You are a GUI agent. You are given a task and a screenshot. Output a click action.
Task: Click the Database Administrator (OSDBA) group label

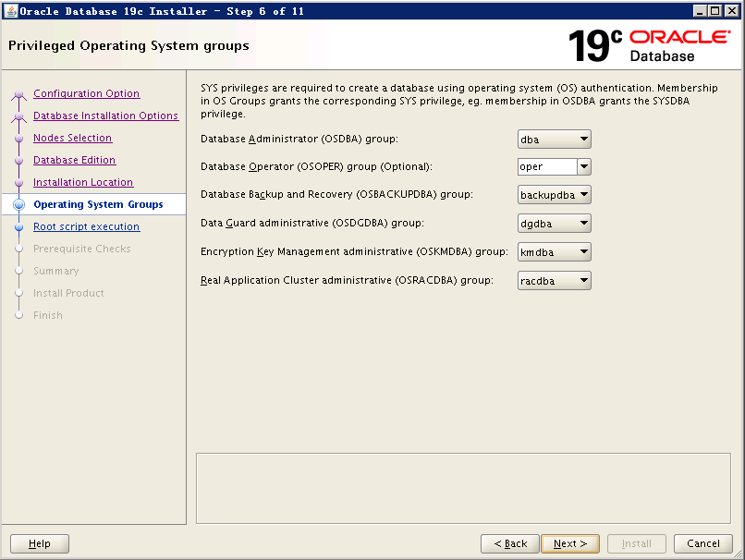pyautogui.click(x=299, y=139)
